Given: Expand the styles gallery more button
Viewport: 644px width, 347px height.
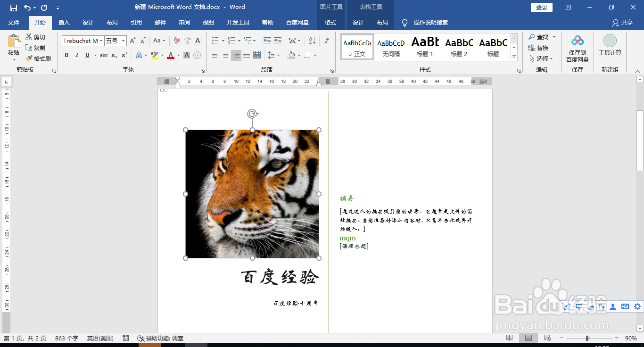Looking at the screenshot, I should pos(514,57).
